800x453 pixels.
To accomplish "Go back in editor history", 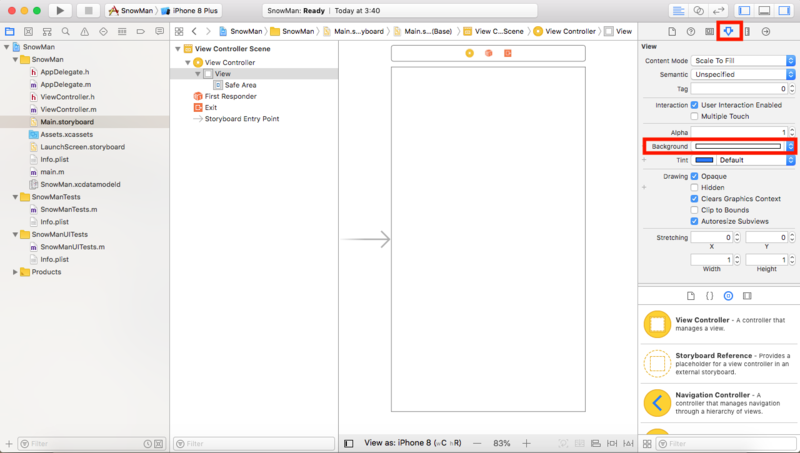I will [x=194, y=32].
